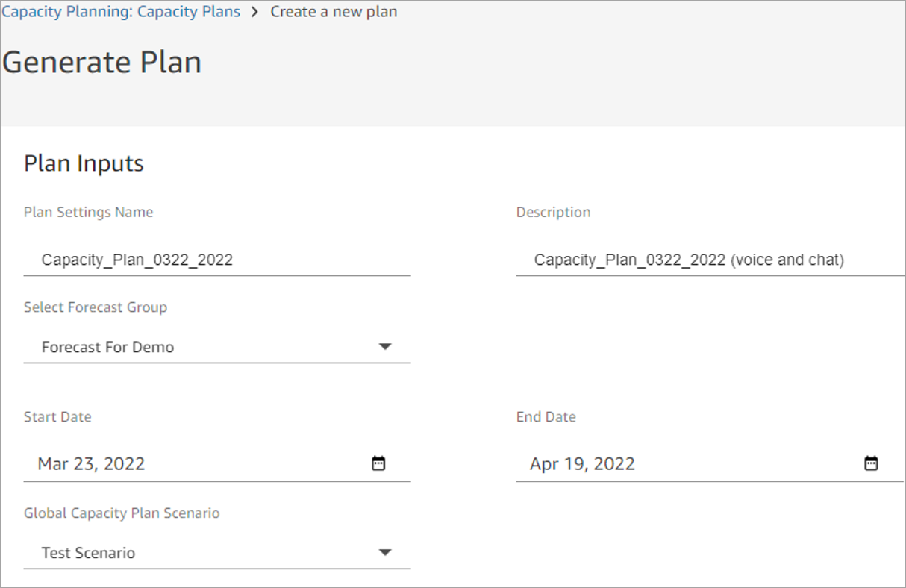This screenshot has width=906, height=588.
Task: Open the Select Forecast Group combo box
Action: pyautogui.click(x=217, y=347)
